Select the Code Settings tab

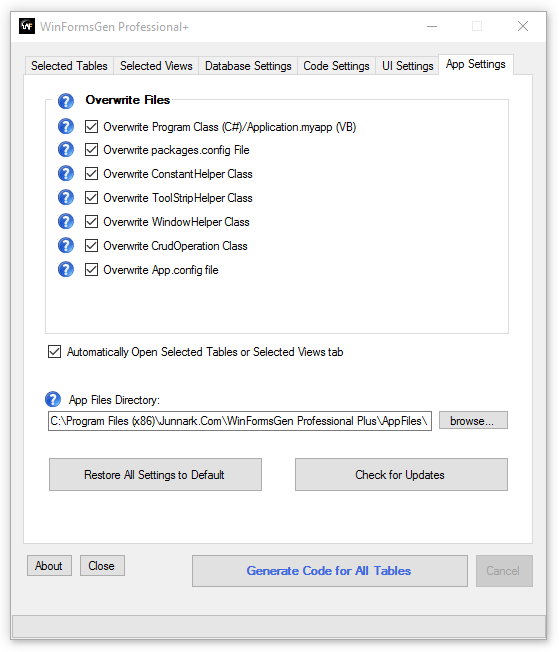(x=336, y=66)
